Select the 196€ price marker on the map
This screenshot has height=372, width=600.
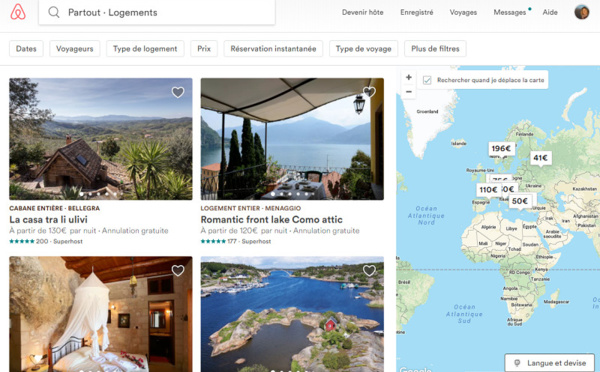click(x=501, y=148)
